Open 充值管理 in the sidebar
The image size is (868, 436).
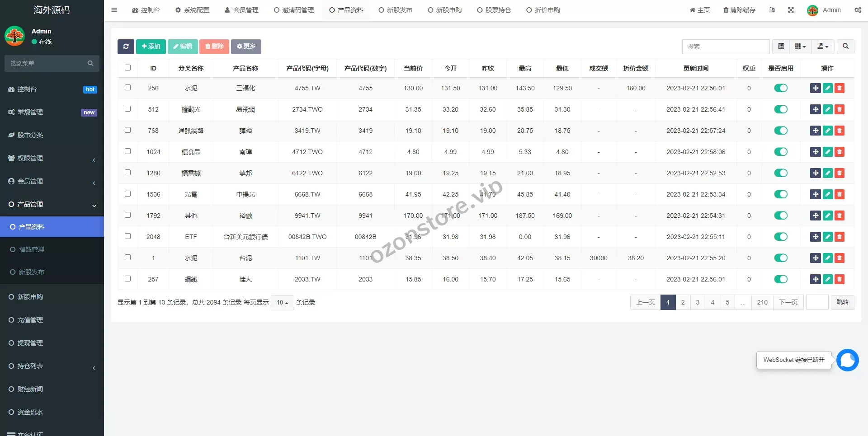coord(30,320)
